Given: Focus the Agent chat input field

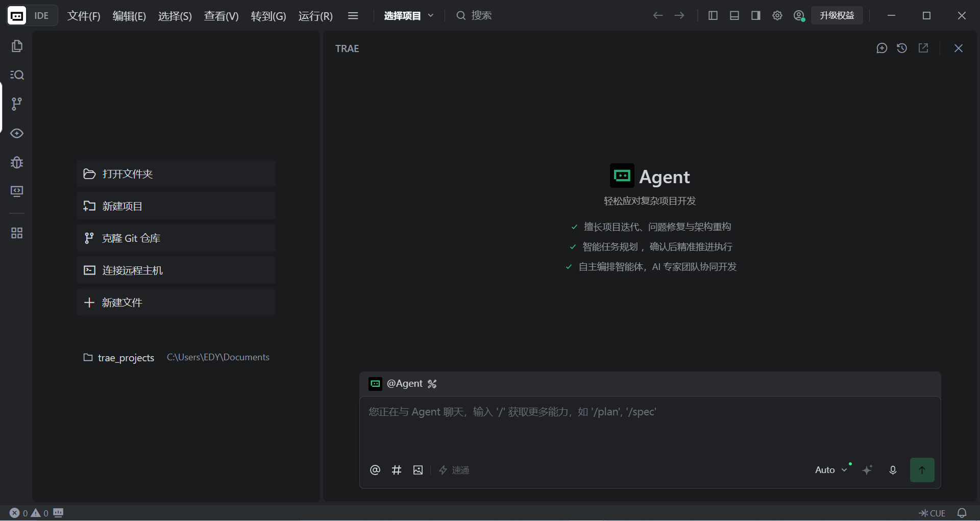Looking at the screenshot, I should coord(650,427).
